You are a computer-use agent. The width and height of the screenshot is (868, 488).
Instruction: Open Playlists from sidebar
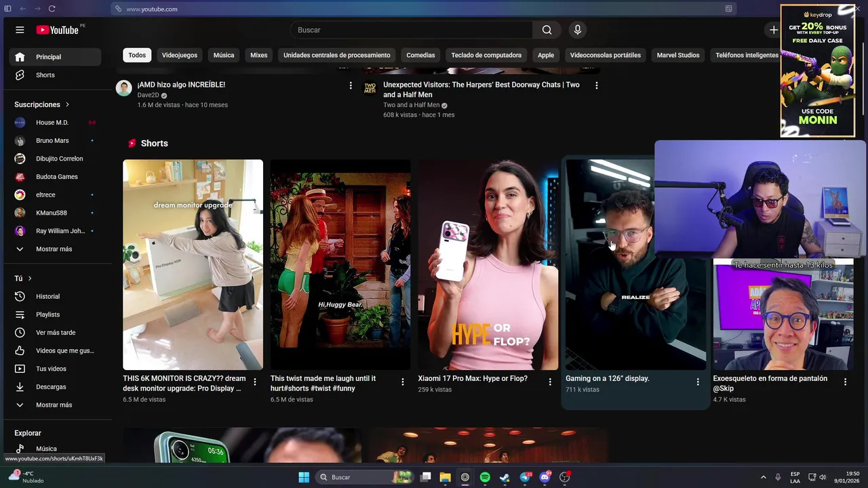[55, 314]
